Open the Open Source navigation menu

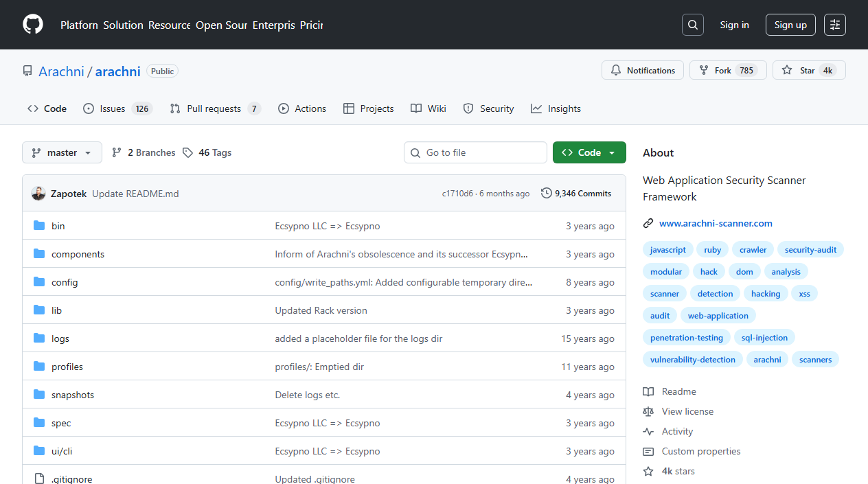pos(221,25)
